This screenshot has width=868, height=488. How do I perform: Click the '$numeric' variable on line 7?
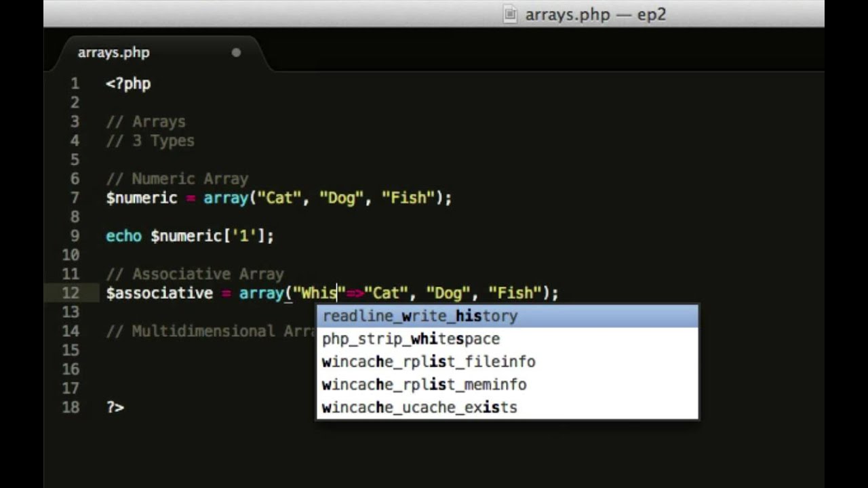tap(142, 198)
